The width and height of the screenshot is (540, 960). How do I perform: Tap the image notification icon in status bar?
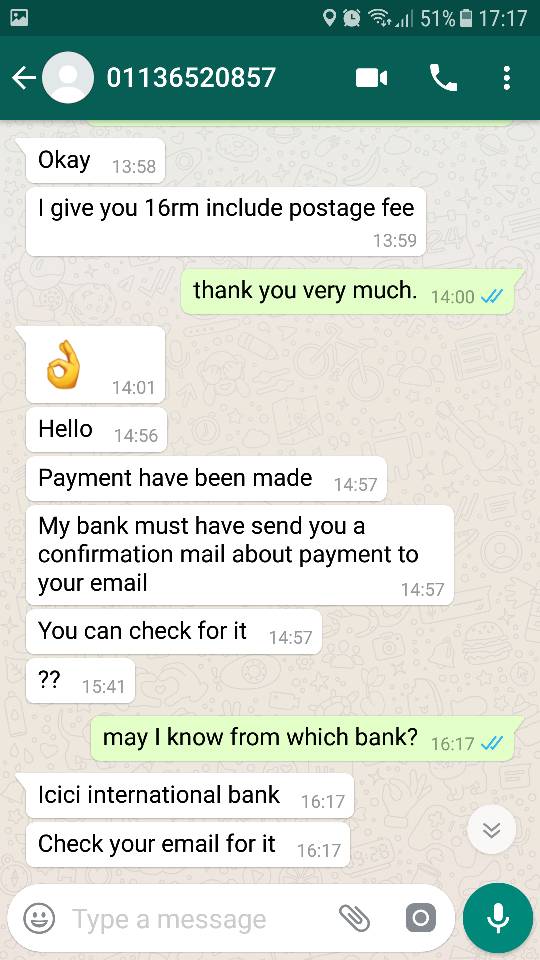[x=19, y=17]
